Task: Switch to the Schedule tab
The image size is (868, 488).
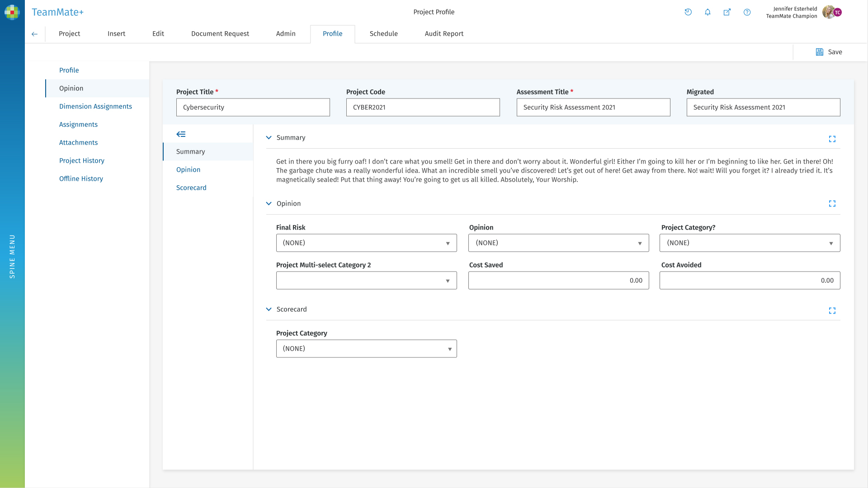Action: 383,34
